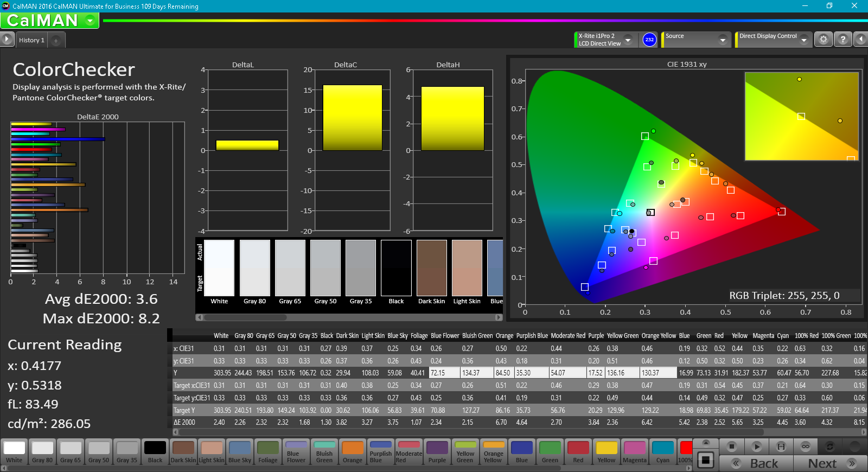
Task: Add a new history tab
Action: (x=56, y=40)
